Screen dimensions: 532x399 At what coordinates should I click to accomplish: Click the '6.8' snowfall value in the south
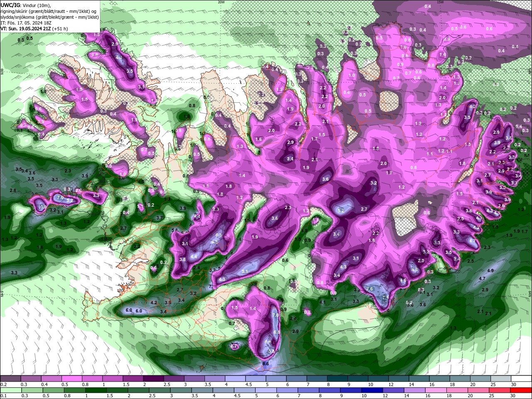click(x=277, y=332)
